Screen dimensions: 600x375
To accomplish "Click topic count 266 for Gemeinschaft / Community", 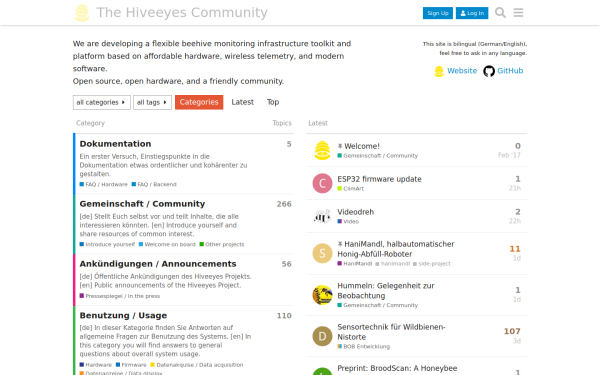I will (284, 204).
